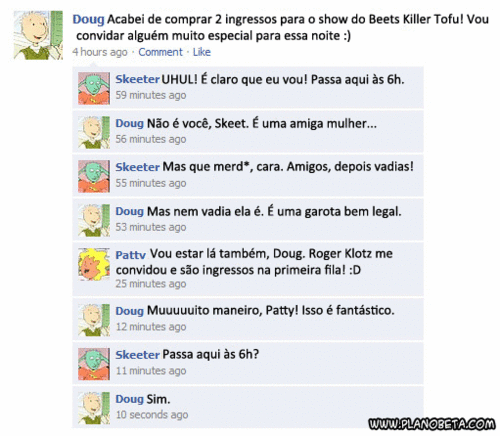Image resolution: width=500 pixels, height=436 pixels.
Task: Click the Comment link under the post
Action: coord(160,52)
